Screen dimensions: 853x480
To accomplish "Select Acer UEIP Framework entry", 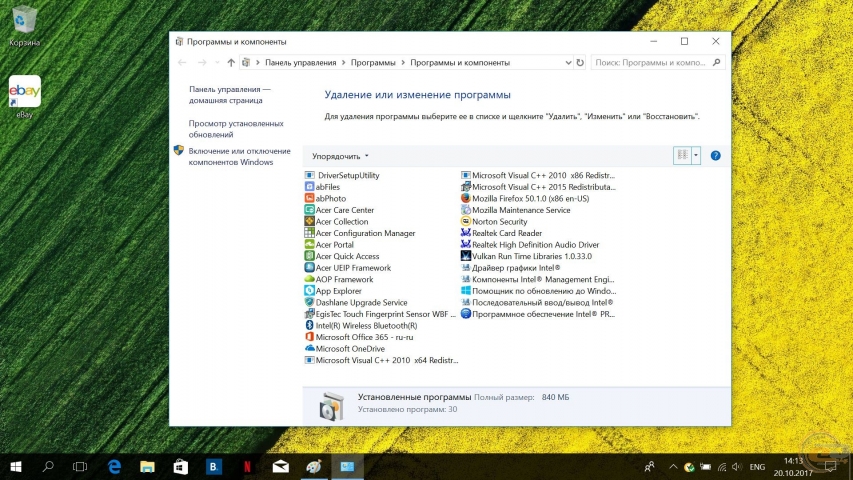I will pos(348,268).
